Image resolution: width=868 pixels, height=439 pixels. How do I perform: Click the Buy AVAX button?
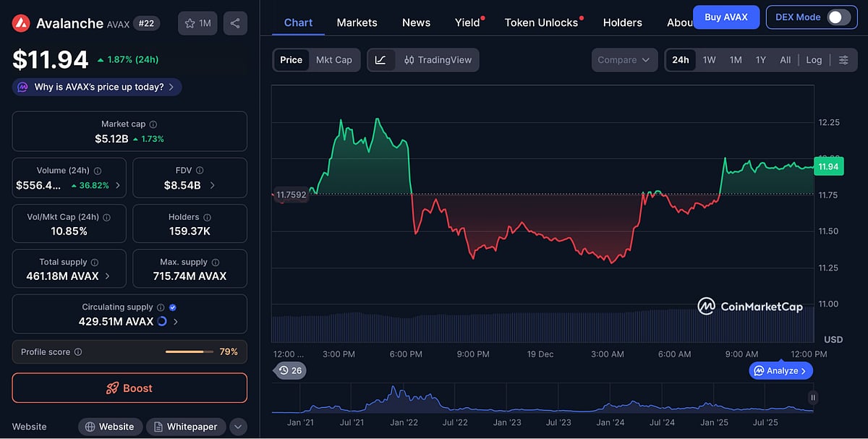[726, 17]
